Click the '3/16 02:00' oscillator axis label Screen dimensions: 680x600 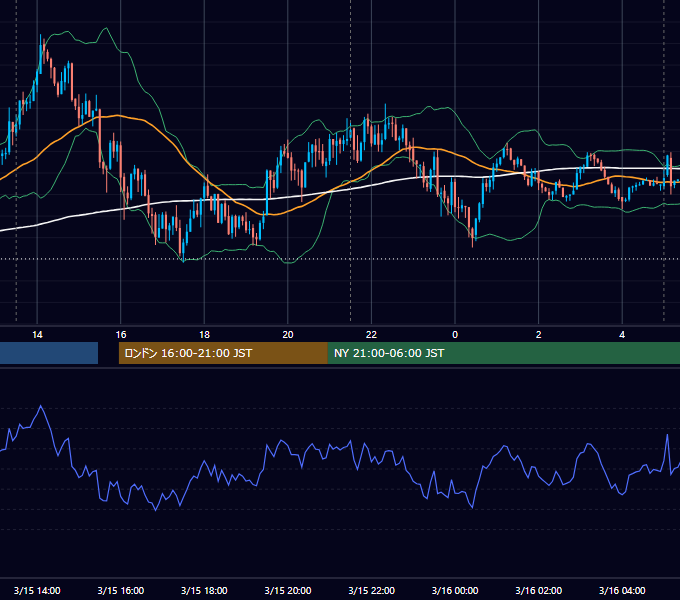click(538, 590)
